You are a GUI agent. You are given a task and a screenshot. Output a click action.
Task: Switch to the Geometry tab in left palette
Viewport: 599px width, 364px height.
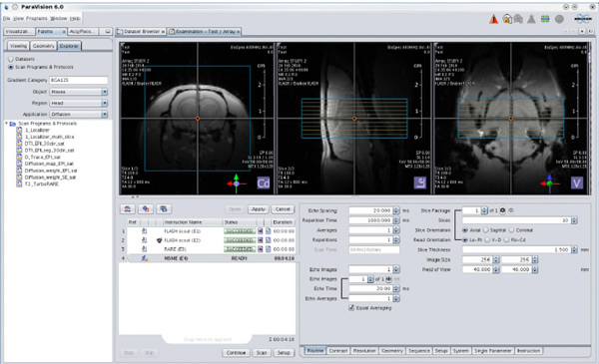click(x=43, y=46)
